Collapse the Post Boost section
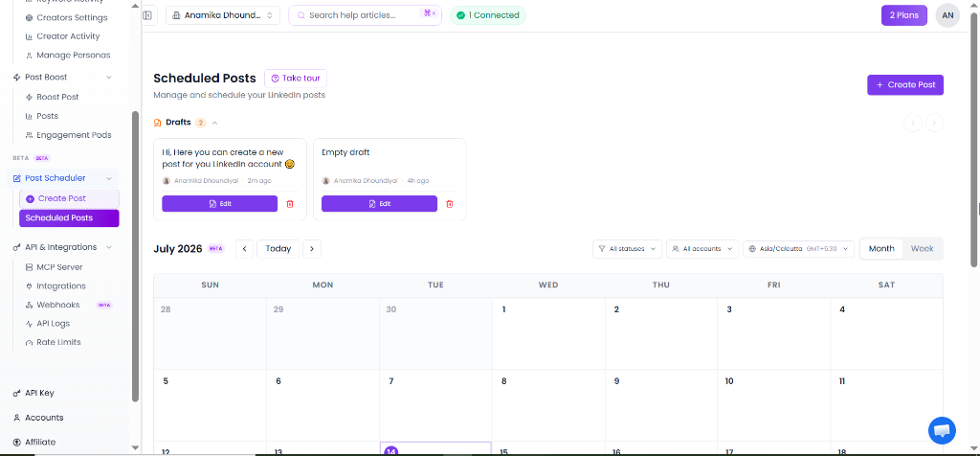Screen dimensions: 980x456 109,77
